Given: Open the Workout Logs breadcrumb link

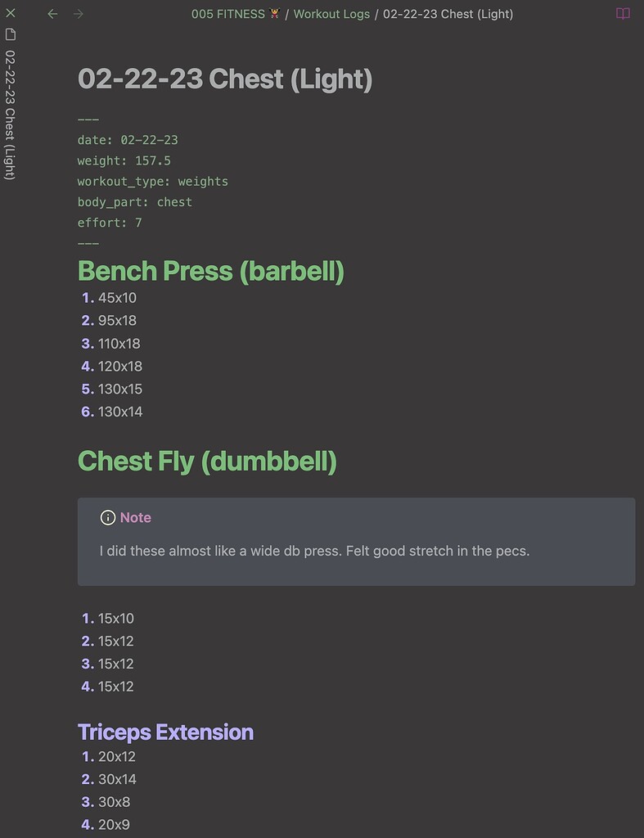Looking at the screenshot, I should tap(331, 14).
